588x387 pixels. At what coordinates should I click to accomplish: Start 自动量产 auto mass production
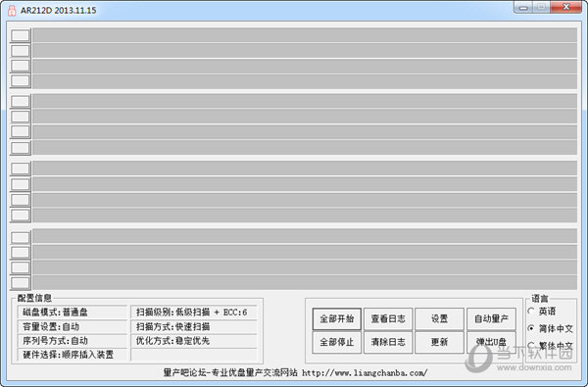491,318
